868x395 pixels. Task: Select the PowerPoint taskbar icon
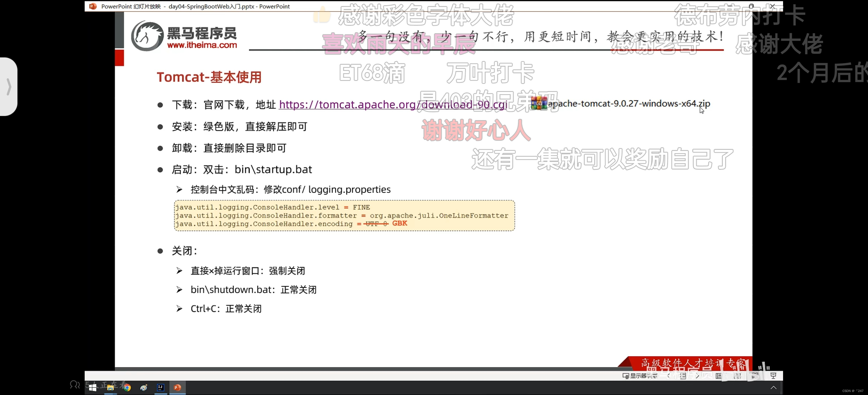[x=178, y=388]
